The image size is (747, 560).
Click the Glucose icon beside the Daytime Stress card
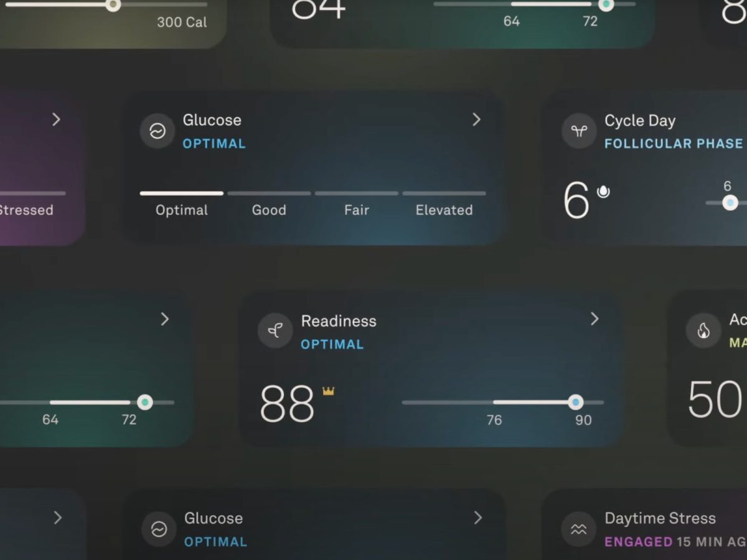point(159,530)
